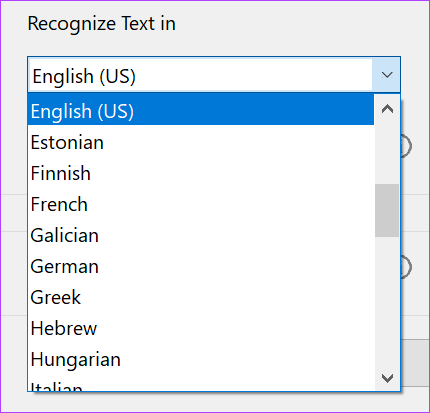This screenshot has height=413, width=430.
Task: Pick French from the language list
Action: point(201,204)
